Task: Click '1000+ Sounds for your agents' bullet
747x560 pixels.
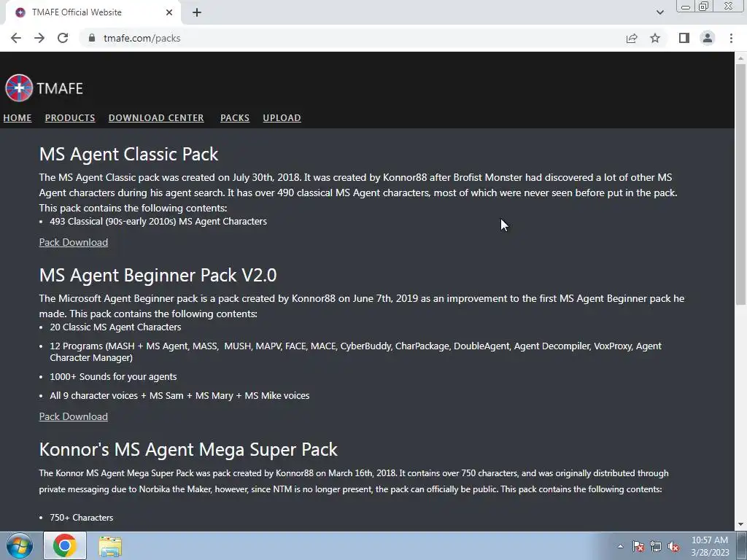Action: pos(113,377)
